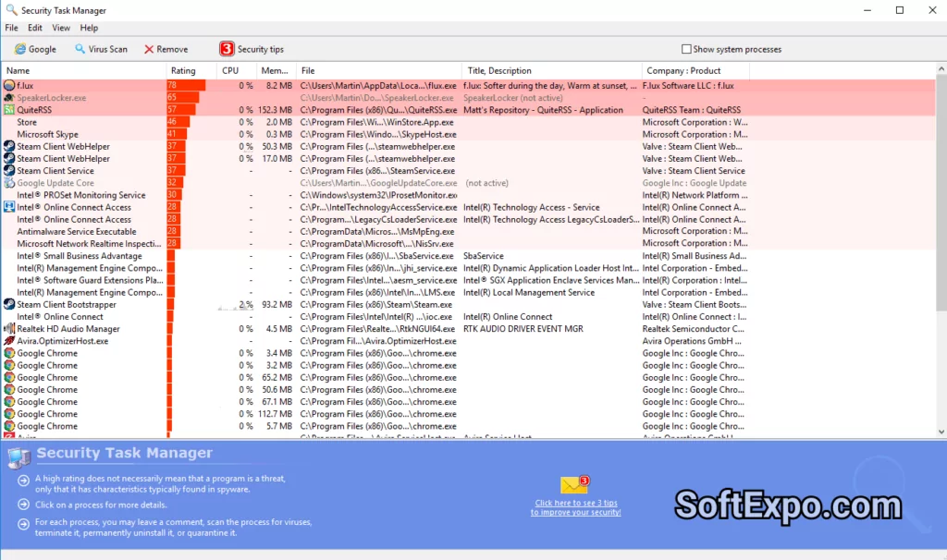The width and height of the screenshot is (947, 560).
Task: Click the SpeakerLocker.exe process icon
Action: 9,97
